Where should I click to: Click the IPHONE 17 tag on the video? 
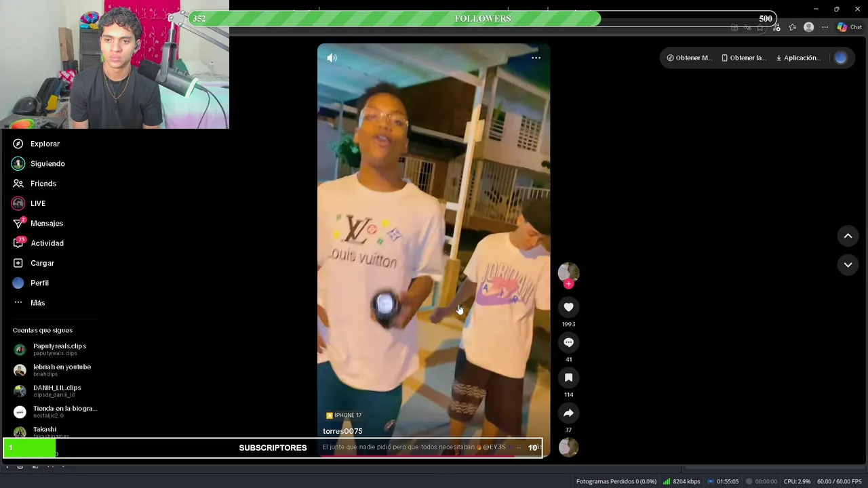pos(344,415)
